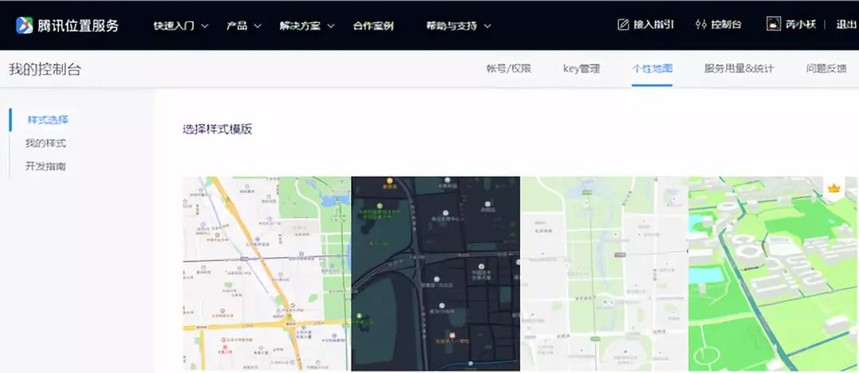Click the 退出 logout link
The image size is (859, 373).
click(846, 25)
